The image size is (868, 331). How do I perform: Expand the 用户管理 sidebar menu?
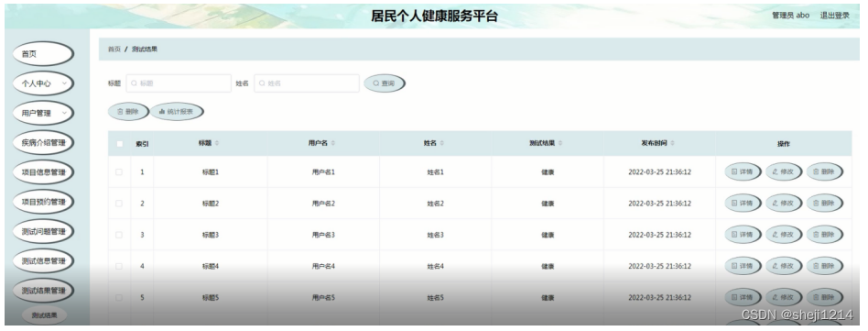point(43,113)
